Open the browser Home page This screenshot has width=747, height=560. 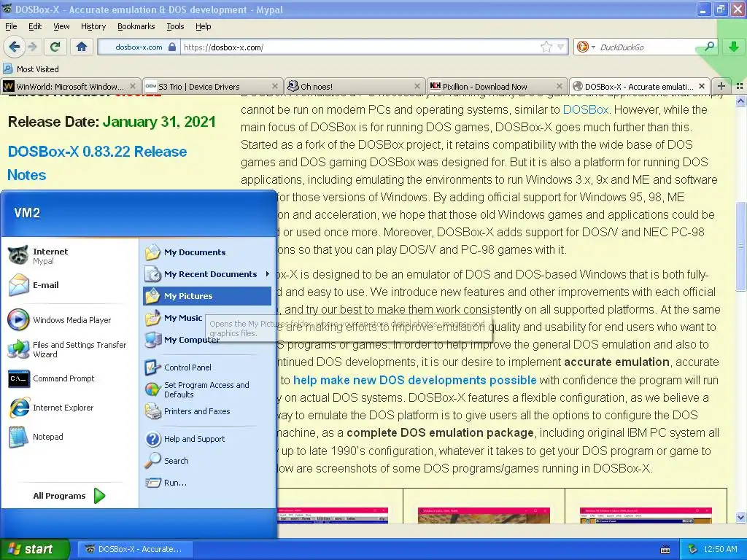82,47
